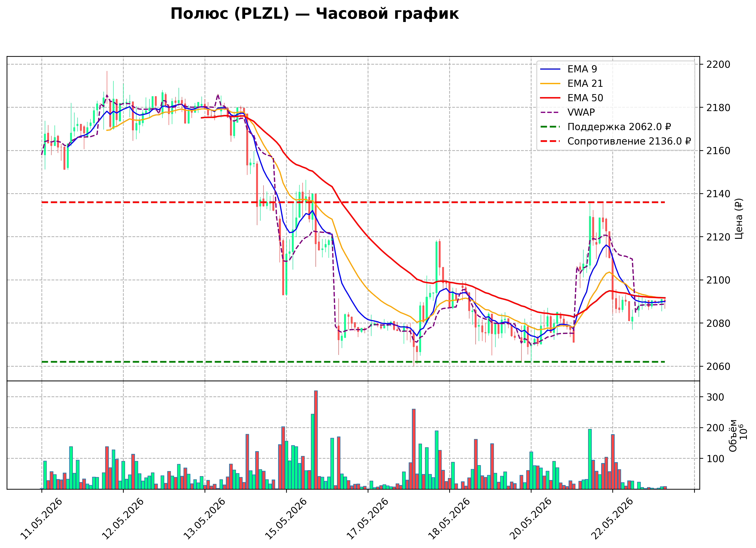Image resolution: width=756 pixels, height=548 pixels.
Task: Click price axis label 2200
Action: coord(718,64)
